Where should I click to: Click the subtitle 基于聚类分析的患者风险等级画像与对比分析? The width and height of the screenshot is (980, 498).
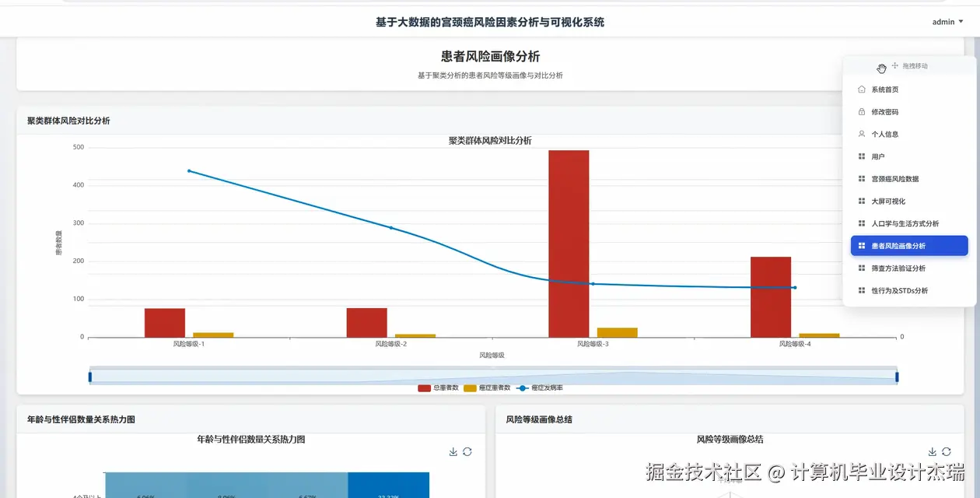click(x=490, y=75)
